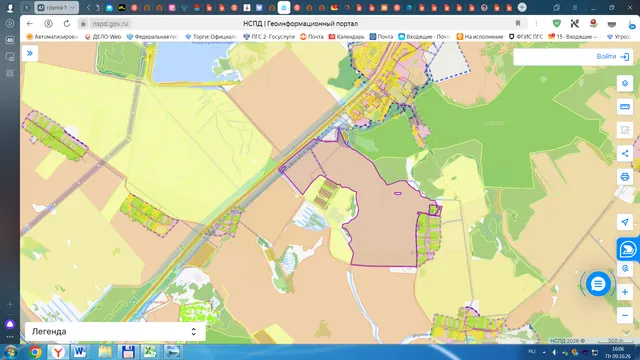640x360 pixels.
Task: Zoom out the map with minus
Action: pyautogui.click(x=624, y=316)
